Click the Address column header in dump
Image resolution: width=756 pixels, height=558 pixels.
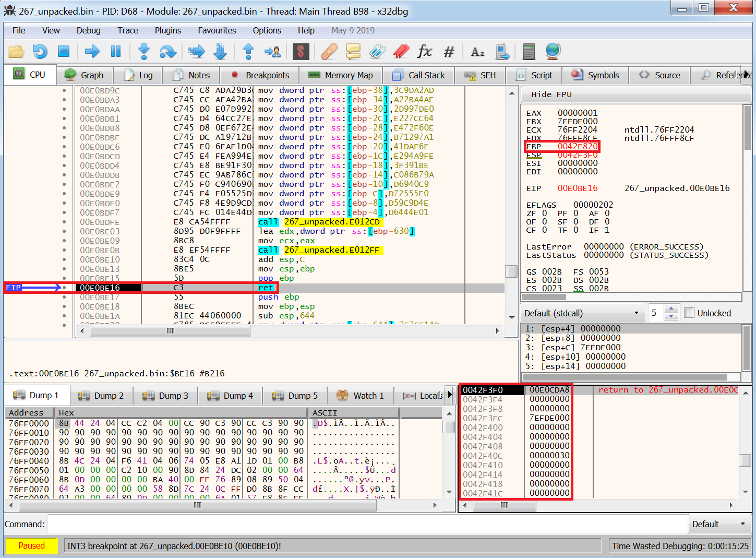click(x=29, y=412)
